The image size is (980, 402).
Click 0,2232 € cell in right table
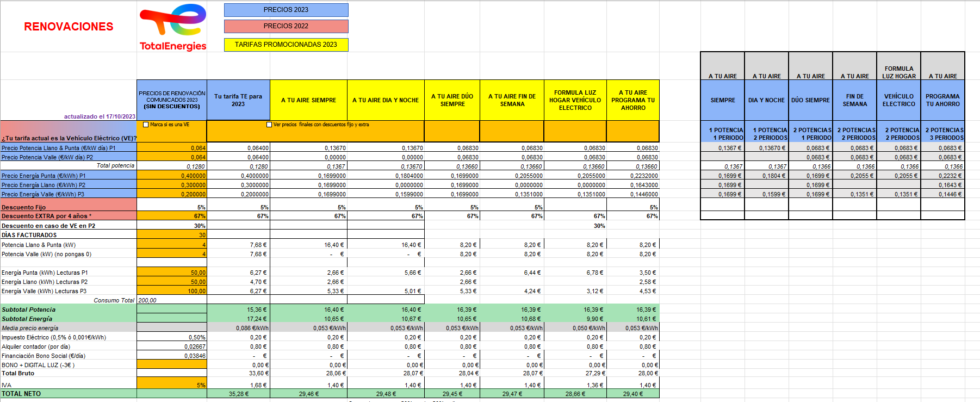[x=943, y=176]
